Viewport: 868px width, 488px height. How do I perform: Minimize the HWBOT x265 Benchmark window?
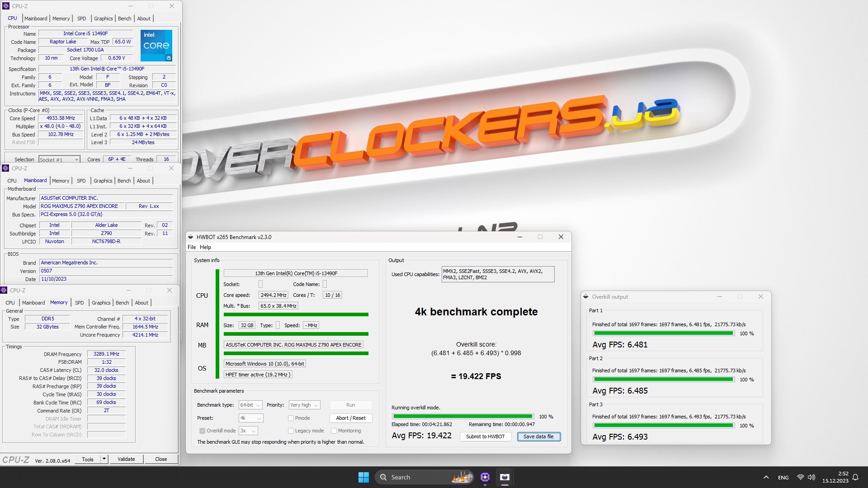click(x=520, y=237)
